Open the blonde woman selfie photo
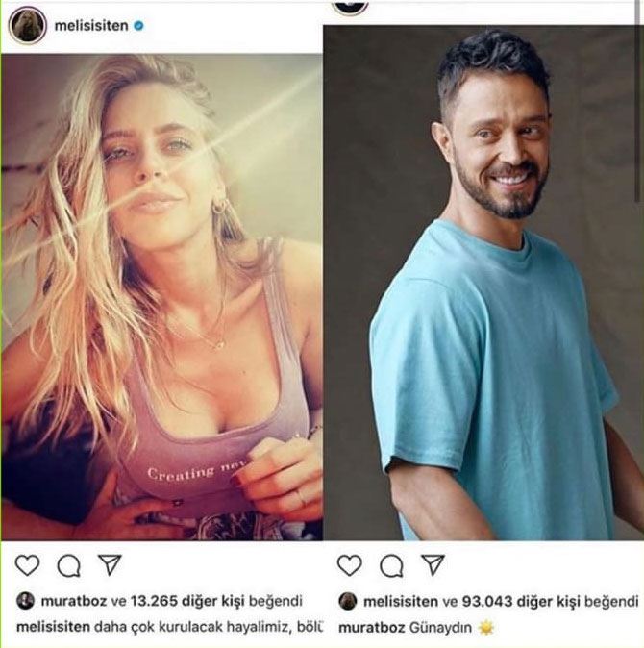The height and width of the screenshot is (648, 644). (x=161, y=297)
